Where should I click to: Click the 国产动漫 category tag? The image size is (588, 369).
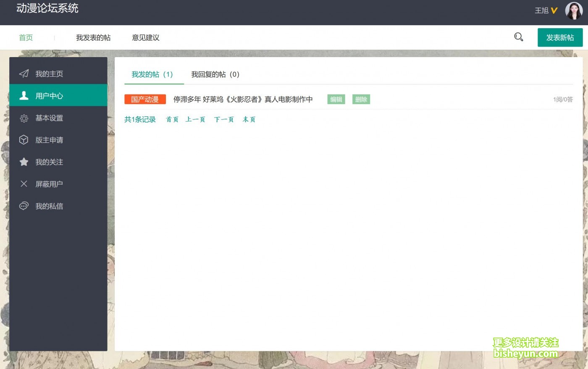(x=145, y=99)
